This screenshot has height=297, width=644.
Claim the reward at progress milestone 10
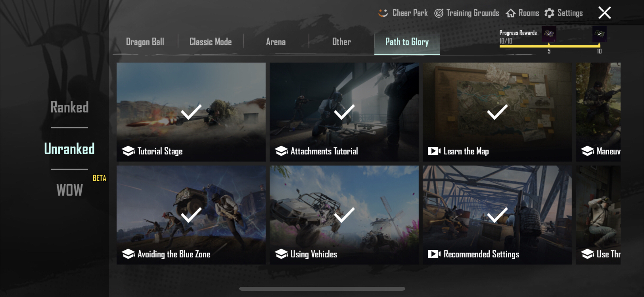click(599, 34)
